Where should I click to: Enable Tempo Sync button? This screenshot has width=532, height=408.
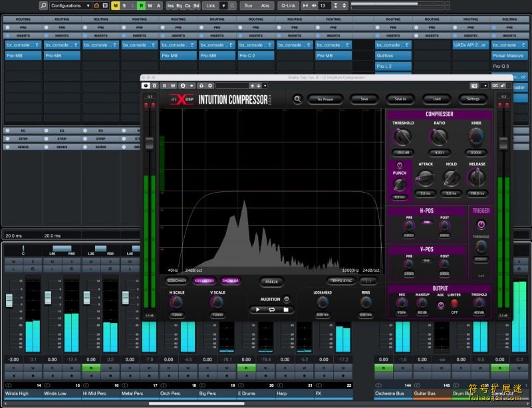coord(341,281)
